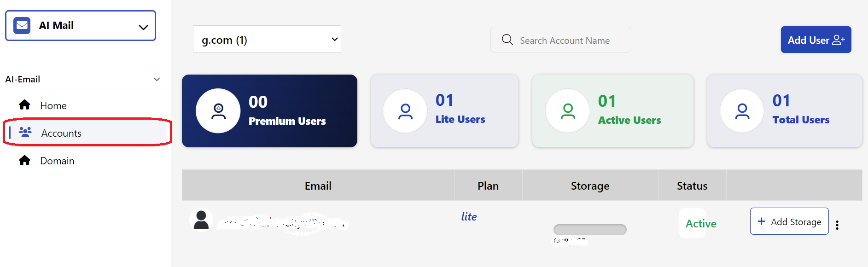The image size is (868, 267).
Task: Click the storage usage progress bar
Action: coord(590,230)
